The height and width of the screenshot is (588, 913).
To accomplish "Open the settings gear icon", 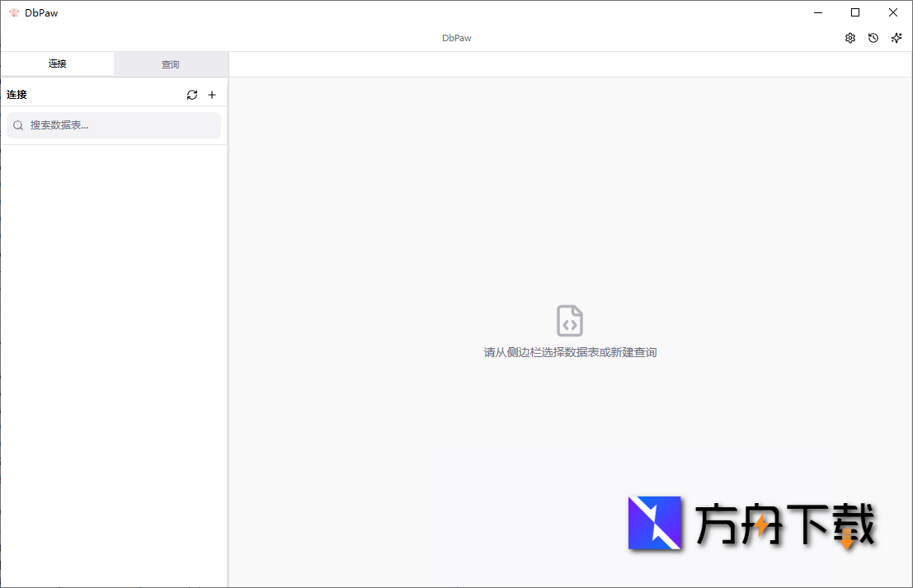I will point(849,37).
